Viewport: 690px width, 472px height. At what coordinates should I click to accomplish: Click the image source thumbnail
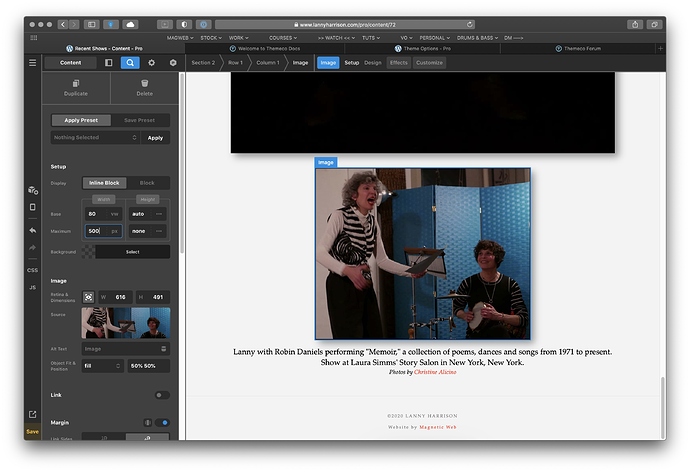126,323
